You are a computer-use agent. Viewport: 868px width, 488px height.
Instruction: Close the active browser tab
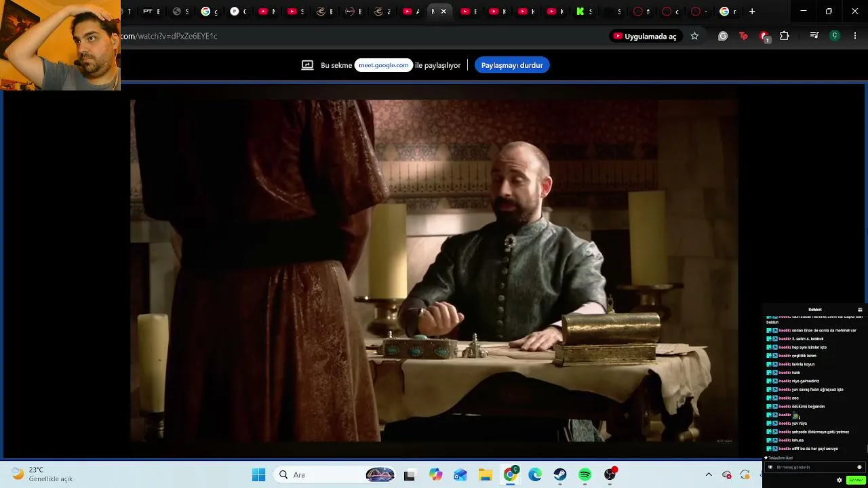[x=443, y=12]
